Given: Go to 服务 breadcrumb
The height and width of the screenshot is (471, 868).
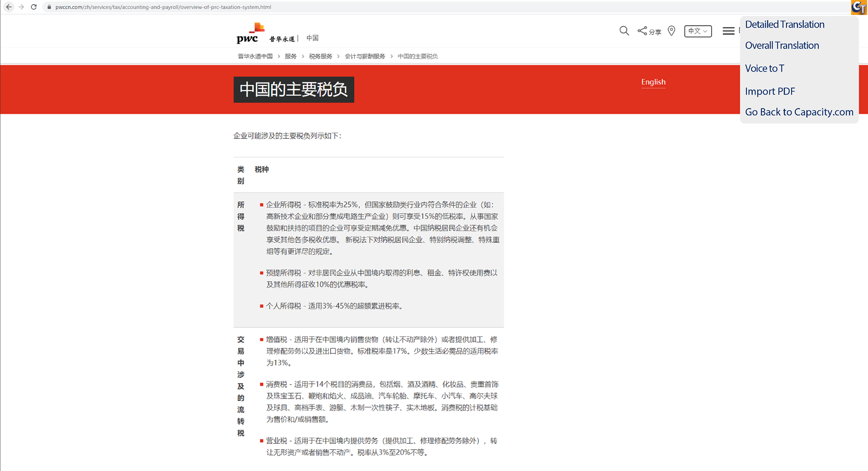Looking at the screenshot, I should click(291, 56).
